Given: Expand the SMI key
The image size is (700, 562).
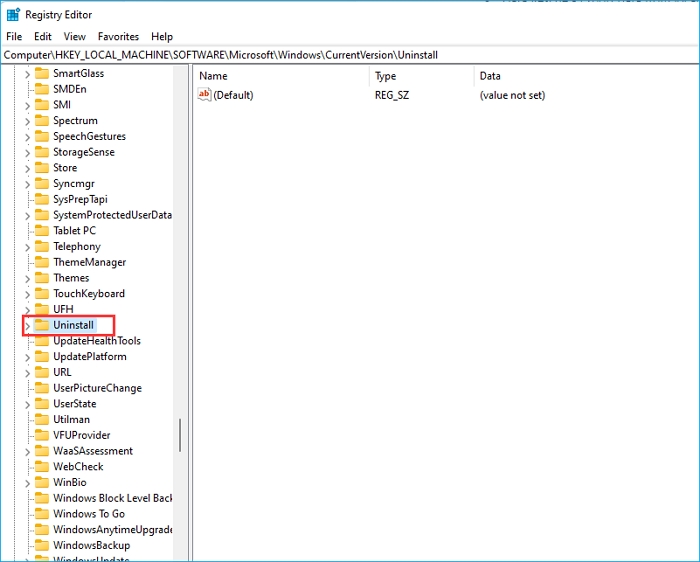Looking at the screenshot, I should click(27, 105).
